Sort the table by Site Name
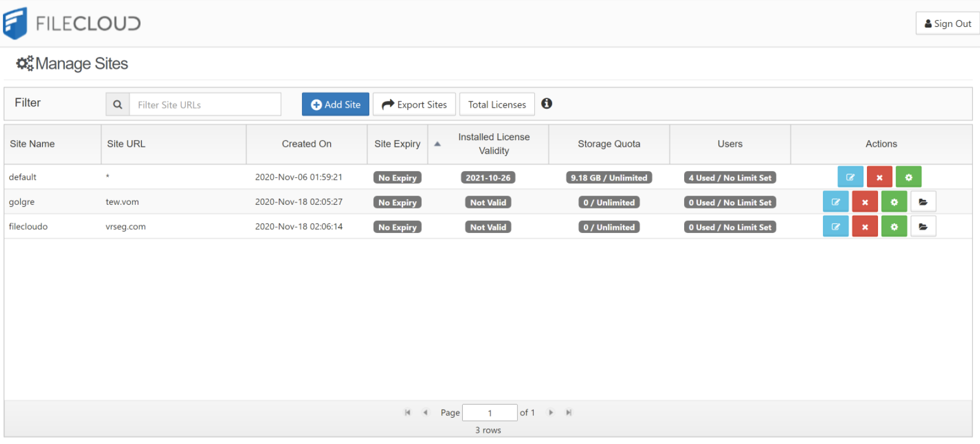 click(x=32, y=144)
